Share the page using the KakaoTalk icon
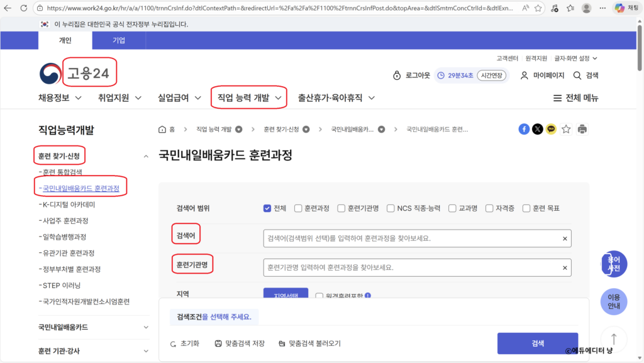The width and height of the screenshot is (644, 363). (551, 129)
